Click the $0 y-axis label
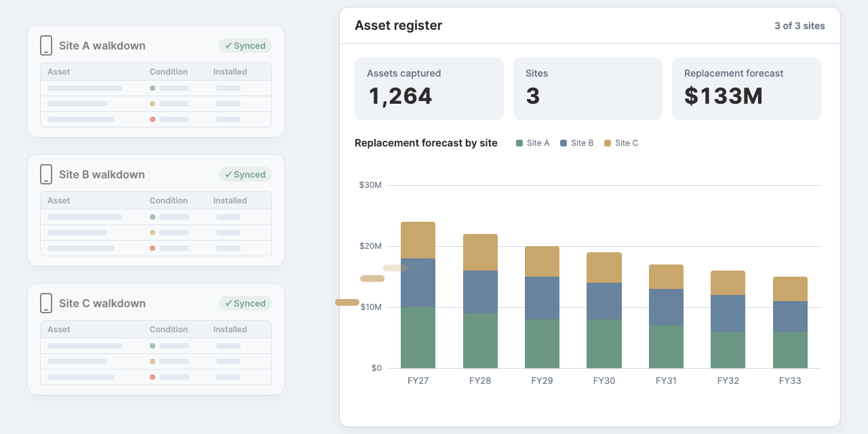Image resolution: width=868 pixels, height=434 pixels. 376,368
